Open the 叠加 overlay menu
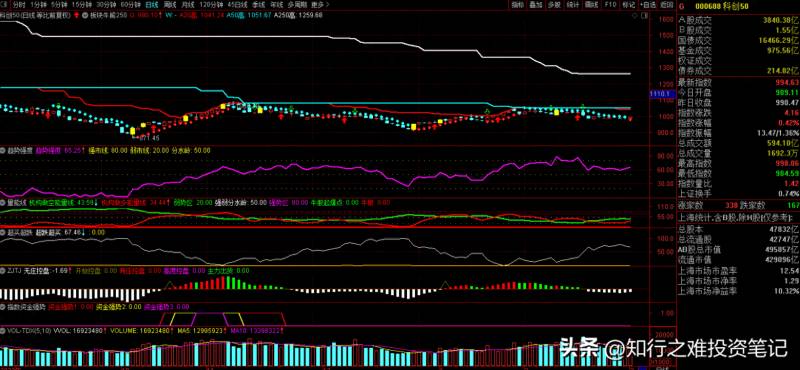Viewport: 800px width, 370px height. click(535, 5)
